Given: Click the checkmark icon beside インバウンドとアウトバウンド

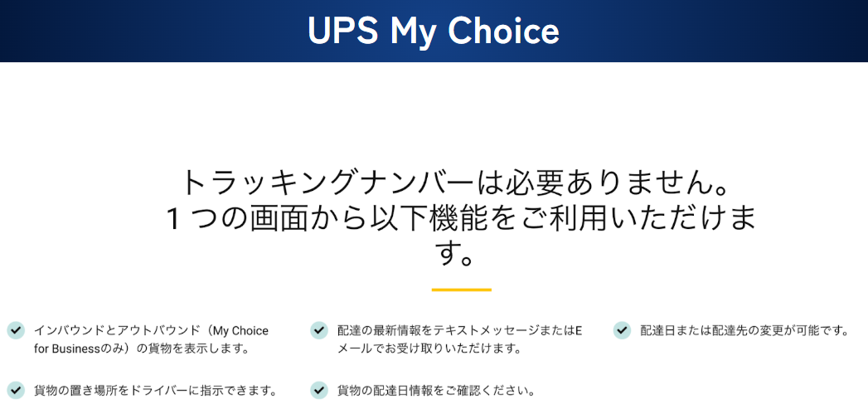Looking at the screenshot, I should (x=15, y=331).
